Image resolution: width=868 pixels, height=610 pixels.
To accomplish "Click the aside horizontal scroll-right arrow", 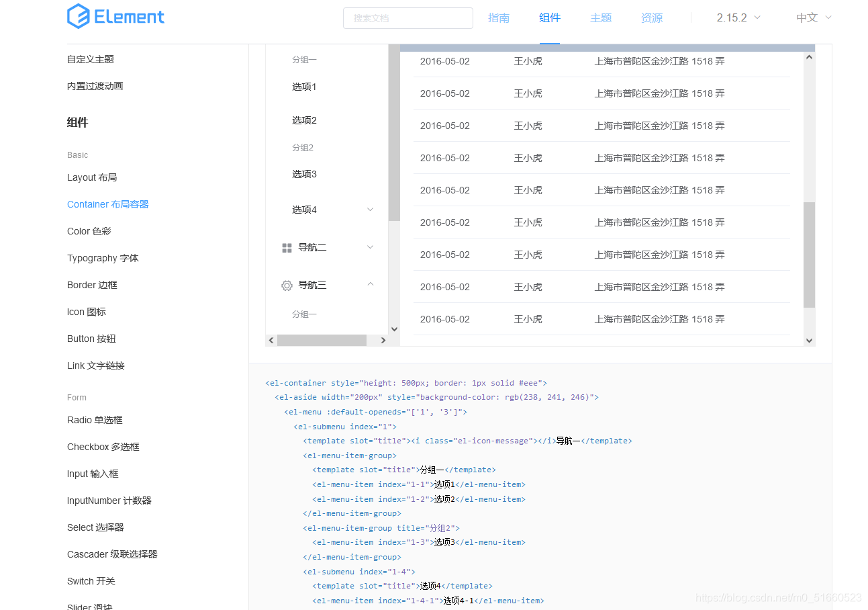I will pos(383,341).
